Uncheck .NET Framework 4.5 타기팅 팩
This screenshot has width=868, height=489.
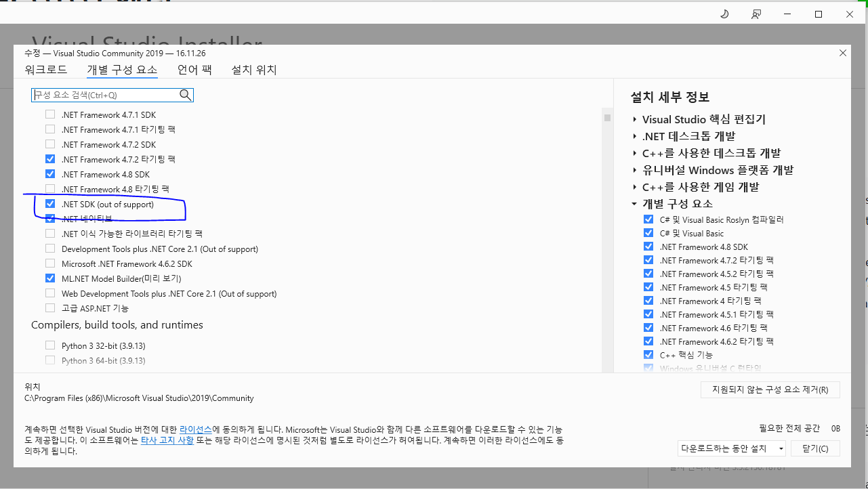click(648, 287)
